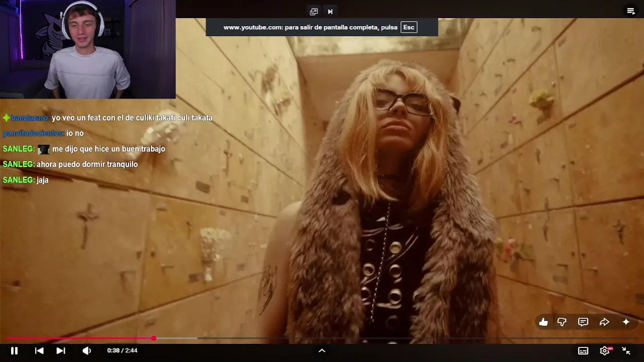Open the miniplayer pop-out icon at top
The image size is (644, 362).
[314, 11]
